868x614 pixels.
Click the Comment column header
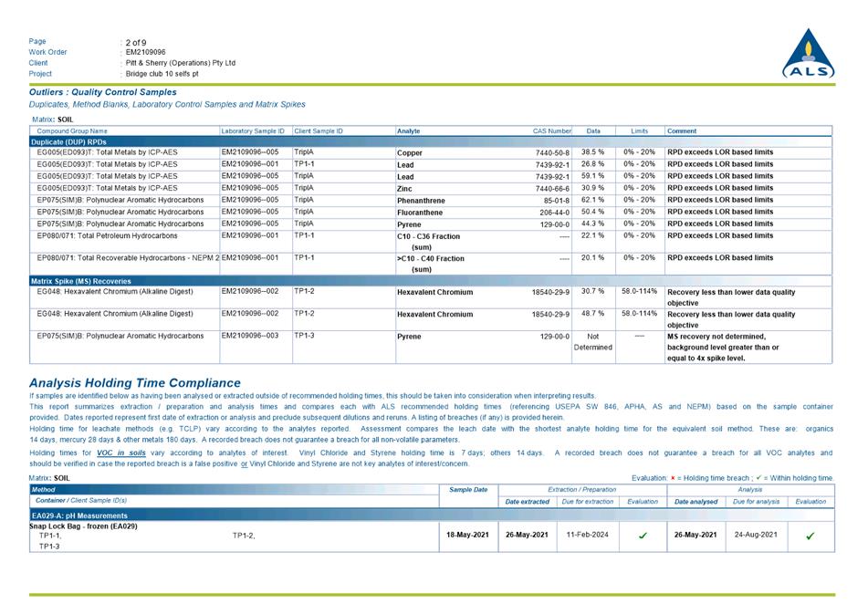coord(683,129)
